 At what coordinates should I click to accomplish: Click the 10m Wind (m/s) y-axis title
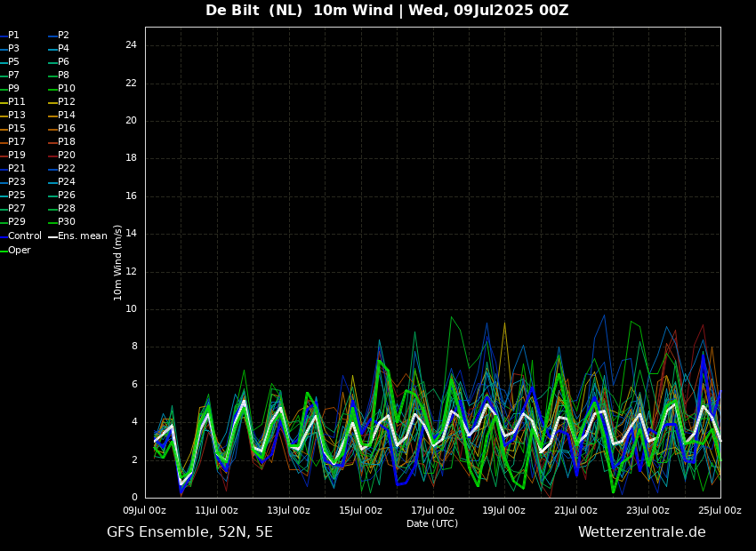[x=117, y=262]
